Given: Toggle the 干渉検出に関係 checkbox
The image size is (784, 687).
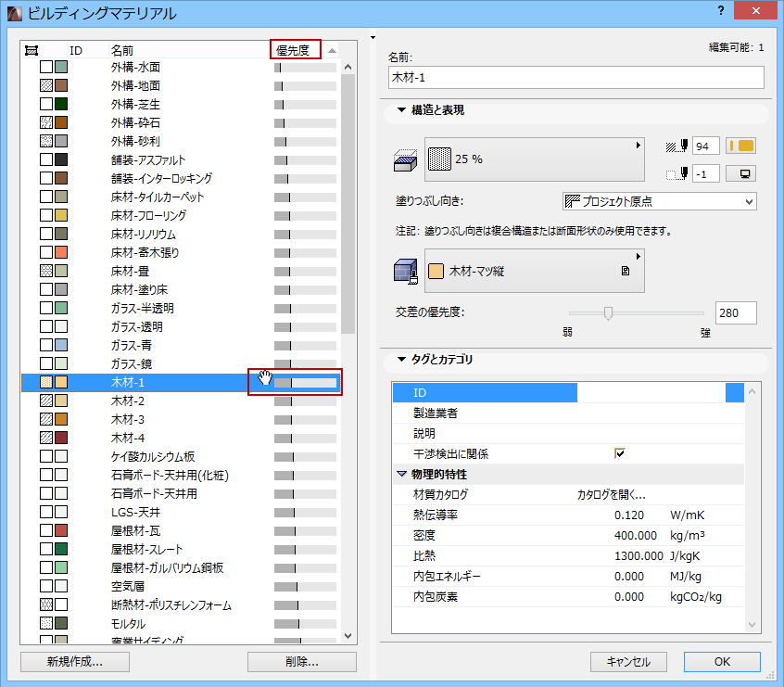Looking at the screenshot, I should (619, 454).
